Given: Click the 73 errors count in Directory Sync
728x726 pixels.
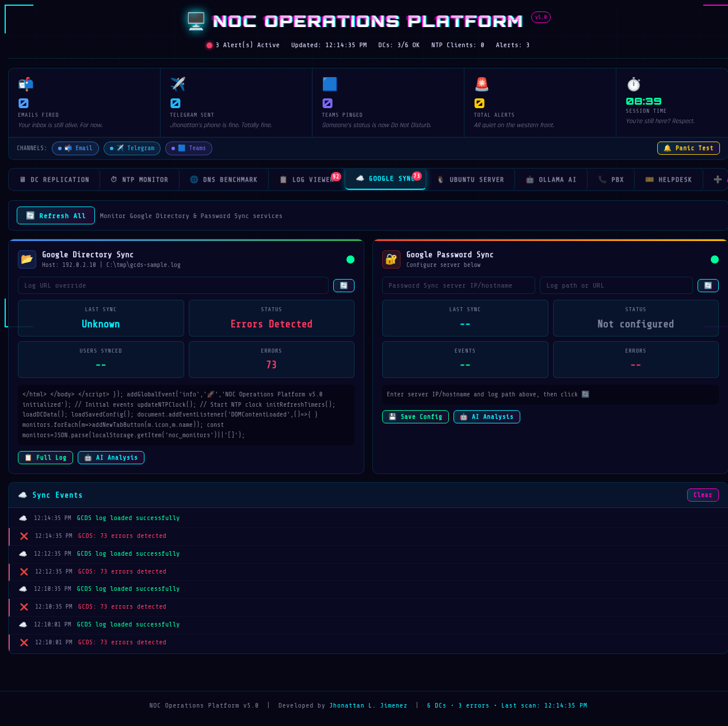Looking at the screenshot, I should (272, 365).
